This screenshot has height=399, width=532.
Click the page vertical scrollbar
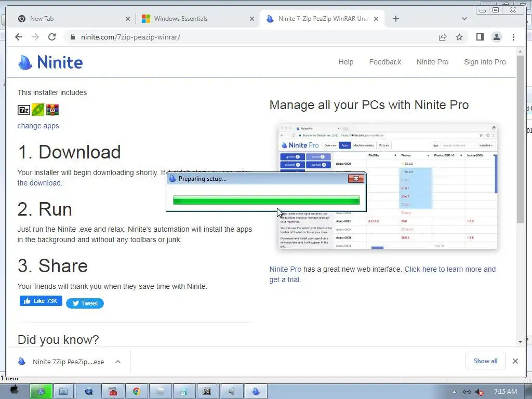pos(520,139)
